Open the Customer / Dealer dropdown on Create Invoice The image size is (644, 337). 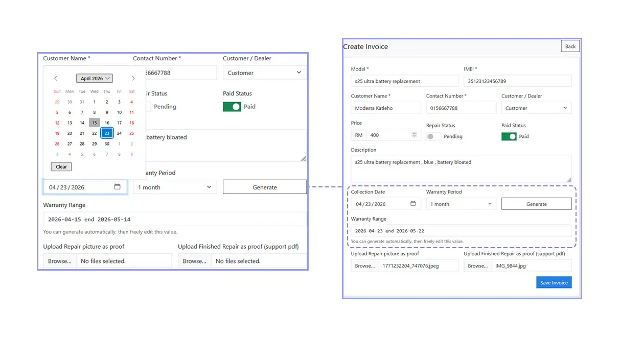pos(536,108)
